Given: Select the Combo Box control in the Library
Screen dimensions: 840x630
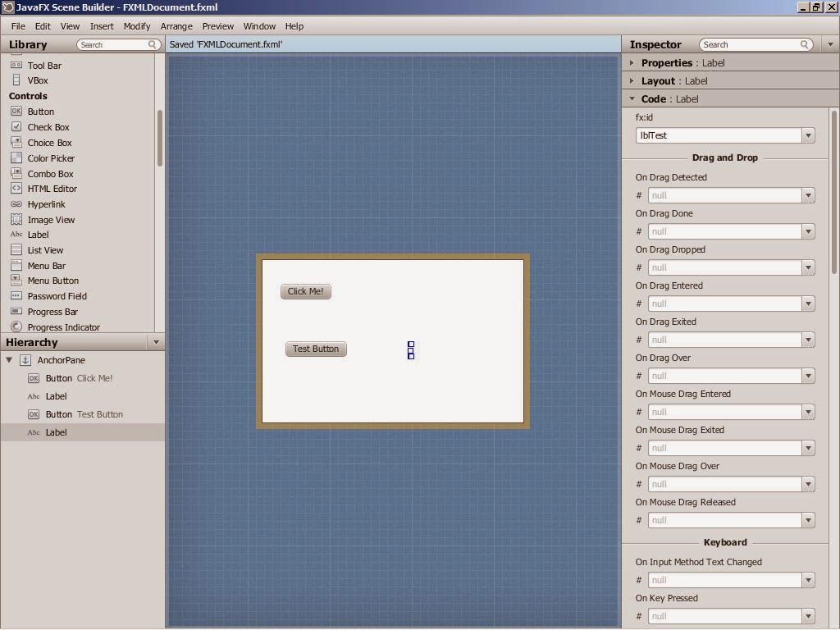Looking at the screenshot, I should point(50,173).
